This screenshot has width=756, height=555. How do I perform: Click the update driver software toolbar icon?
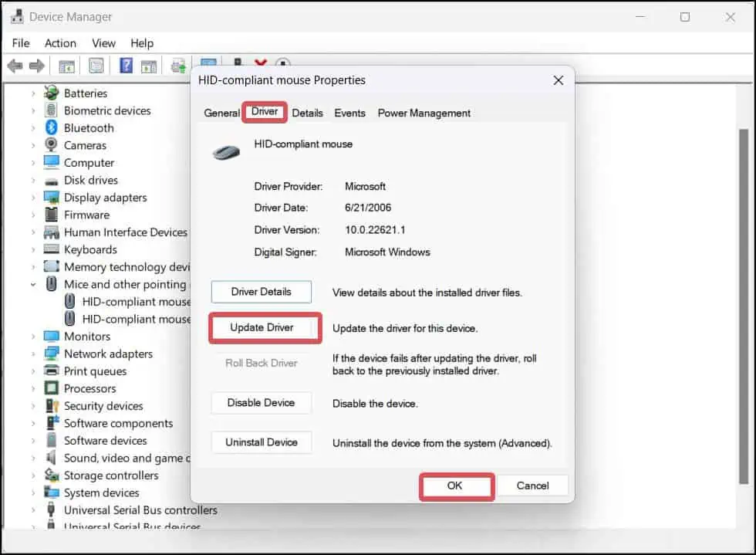tap(178, 66)
